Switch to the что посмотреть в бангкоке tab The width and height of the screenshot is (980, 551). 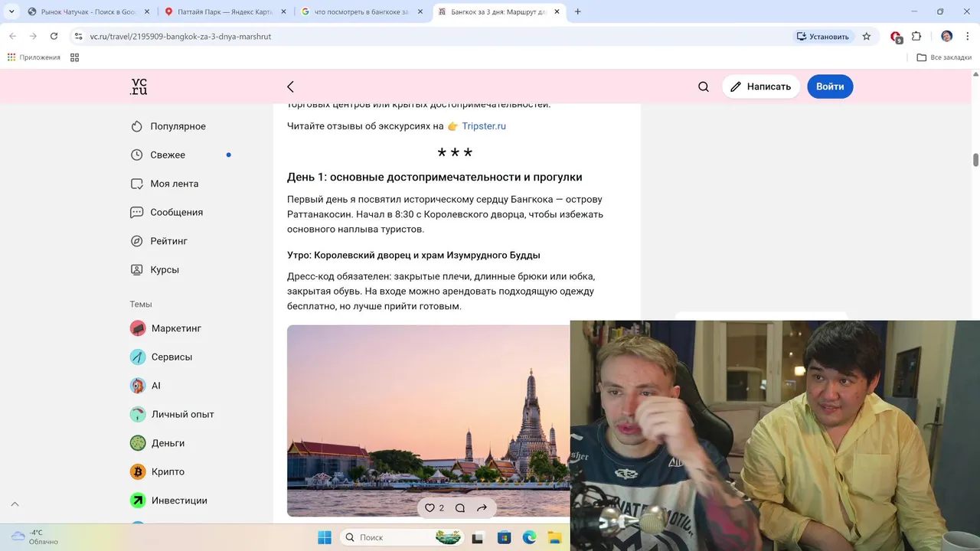pos(361,11)
